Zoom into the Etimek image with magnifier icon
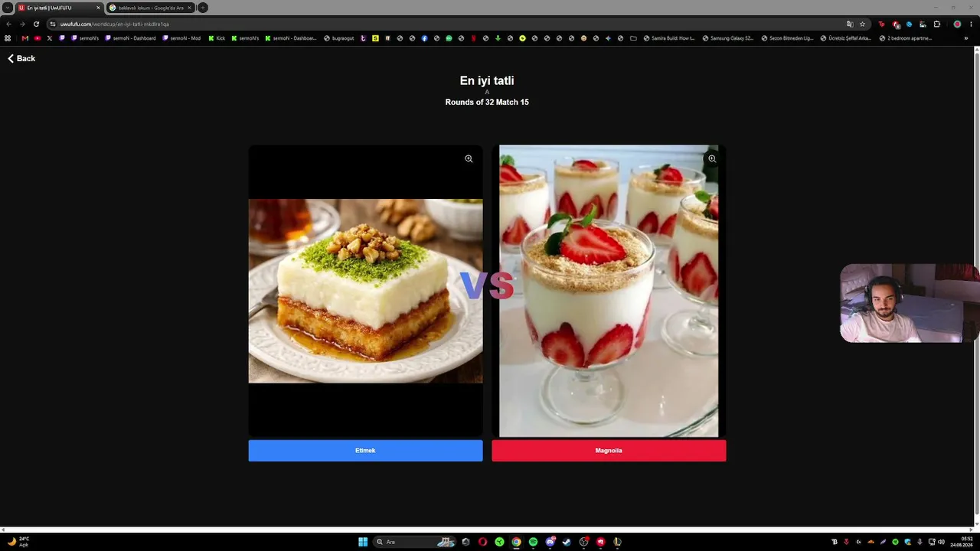The image size is (980, 551). (x=469, y=159)
